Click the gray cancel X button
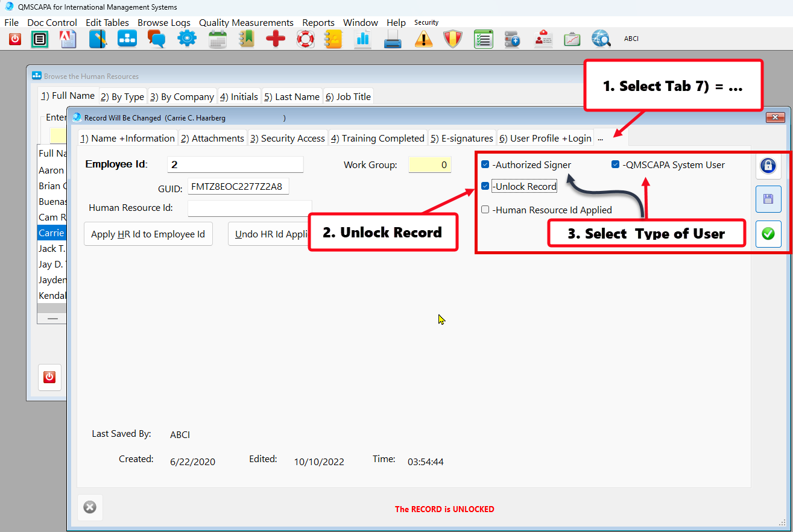Viewport: 793px width, 532px height. 90,507
